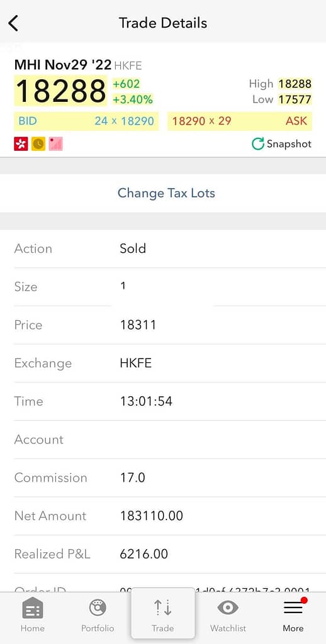The height and width of the screenshot is (644, 326).
Task: Go back using the top-left arrow
Action: (14, 23)
